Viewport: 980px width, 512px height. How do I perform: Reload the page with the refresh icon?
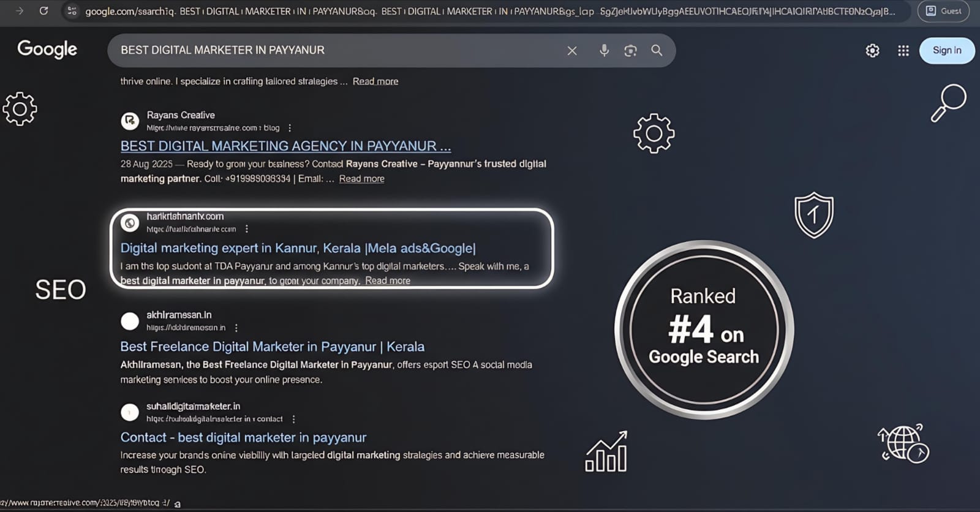pyautogui.click(x=43, y=11)
